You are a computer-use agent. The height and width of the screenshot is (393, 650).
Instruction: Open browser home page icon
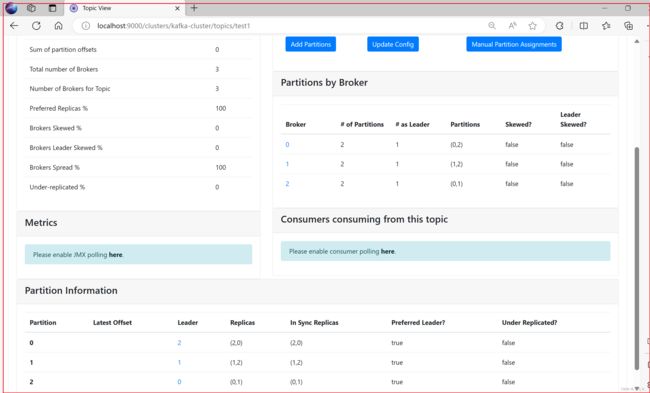point(58,26)
